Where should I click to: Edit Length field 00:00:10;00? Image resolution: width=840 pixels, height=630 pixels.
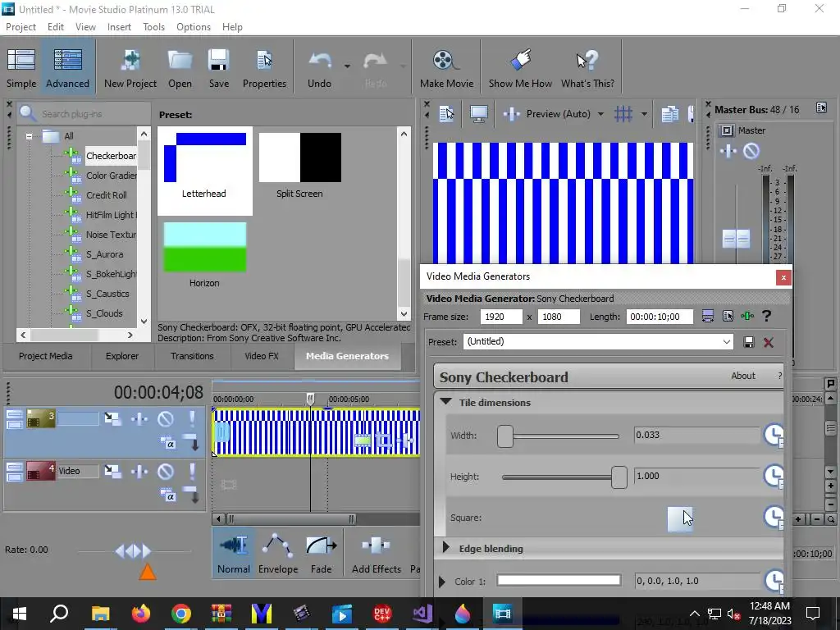coord(660,317)
